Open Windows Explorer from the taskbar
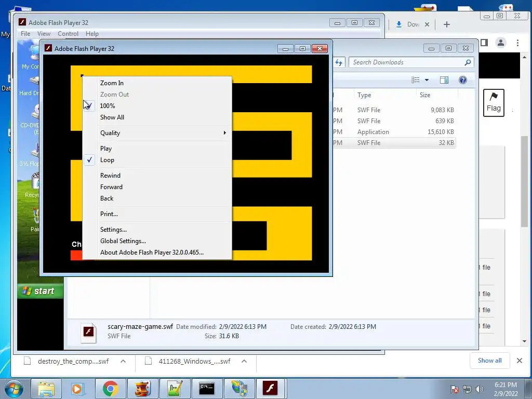Screen dimensions: 532x399 click(x=46, y=389)
